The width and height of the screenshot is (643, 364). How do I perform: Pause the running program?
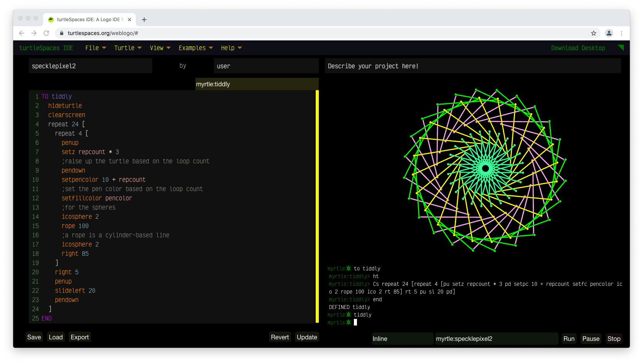click(591, 339)
